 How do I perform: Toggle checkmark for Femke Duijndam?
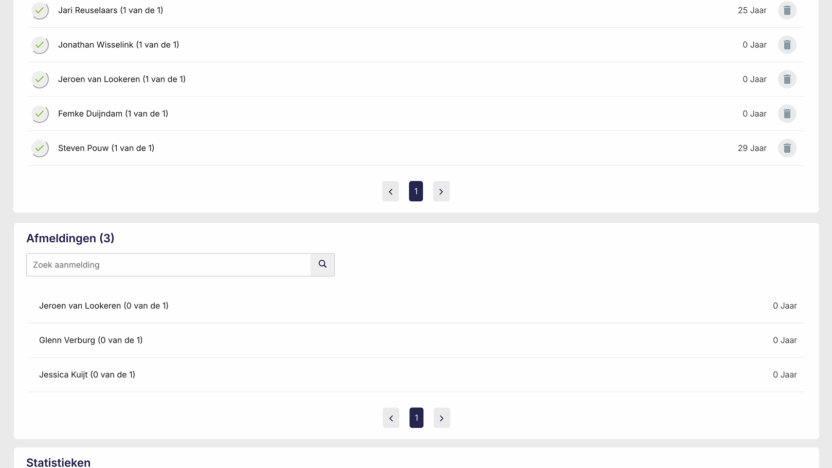pyautogui.click(x=40, y=114)
